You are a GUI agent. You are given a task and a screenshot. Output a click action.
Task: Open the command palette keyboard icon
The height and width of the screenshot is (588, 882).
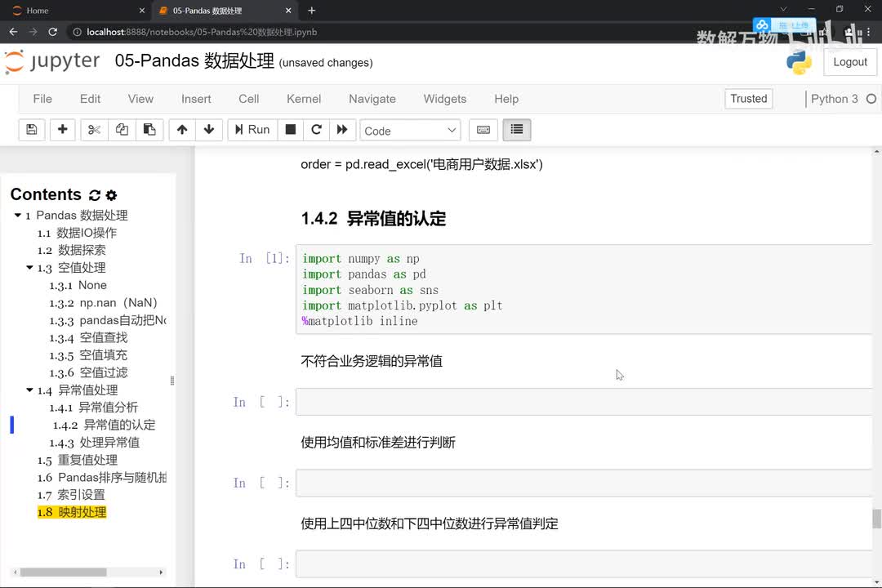[x=483, y=130]
